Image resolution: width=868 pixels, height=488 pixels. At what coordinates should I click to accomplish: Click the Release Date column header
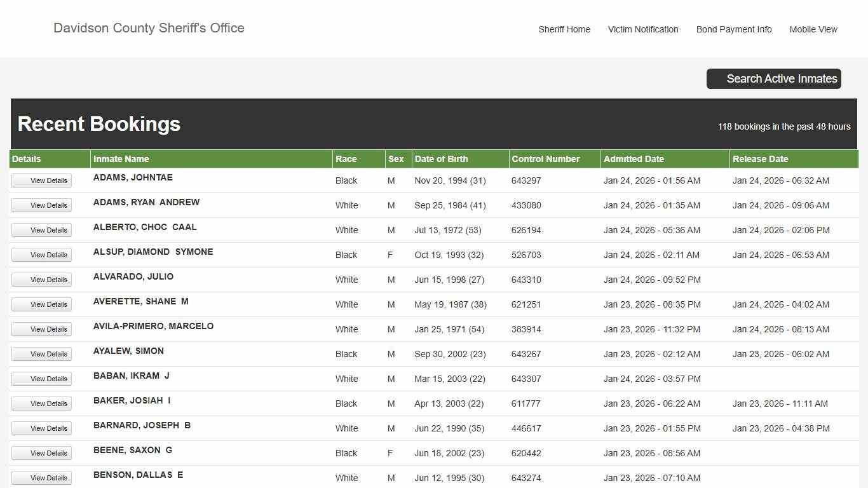pos(760,159)
